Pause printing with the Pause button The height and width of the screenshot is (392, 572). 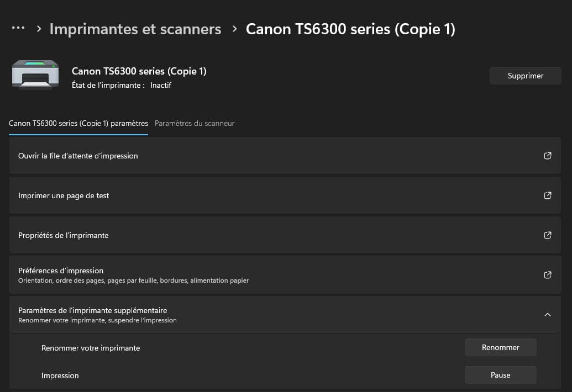click(x=501, y=375)
